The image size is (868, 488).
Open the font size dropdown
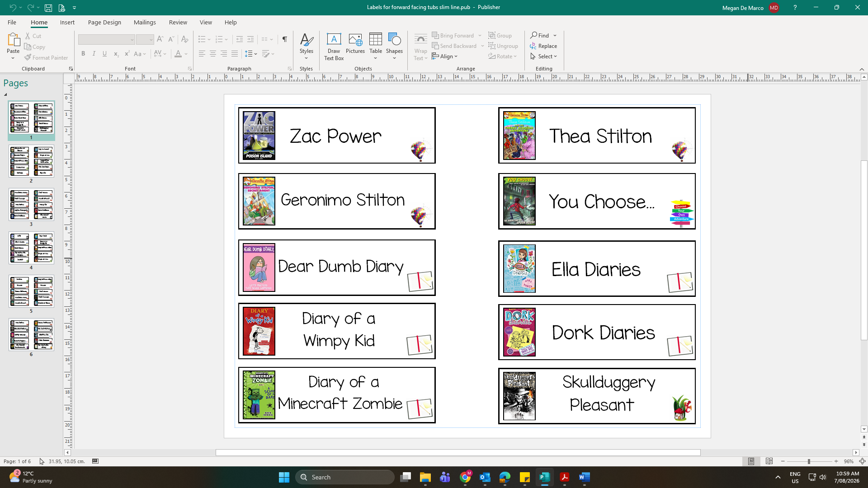tap(151, 40)
